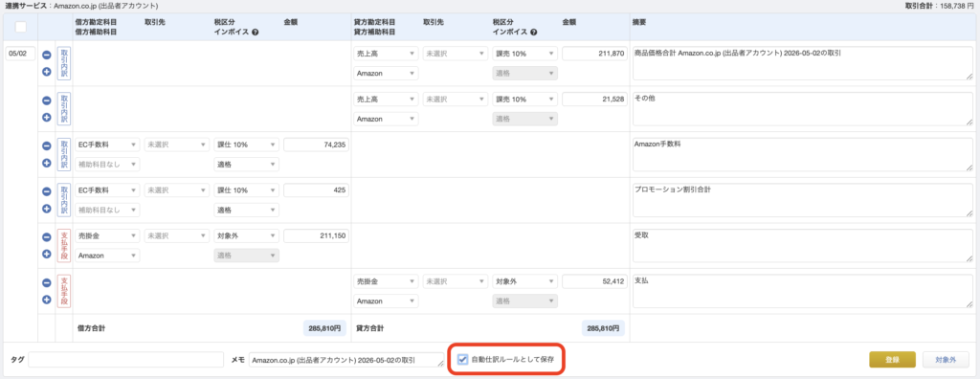This screenshot has width=980, height=379.
Task: Edit the その他 summary text area
Action: tap(803, 109)
